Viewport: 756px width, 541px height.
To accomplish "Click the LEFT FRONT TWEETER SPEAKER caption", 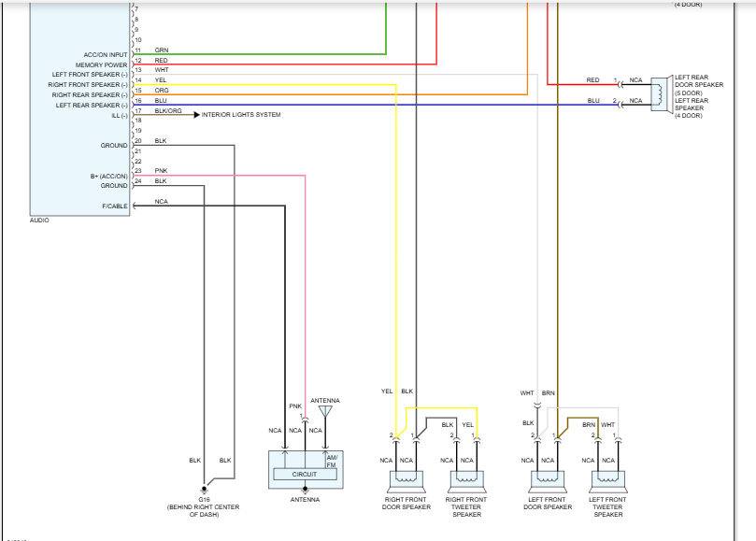I will pos(607,507).
